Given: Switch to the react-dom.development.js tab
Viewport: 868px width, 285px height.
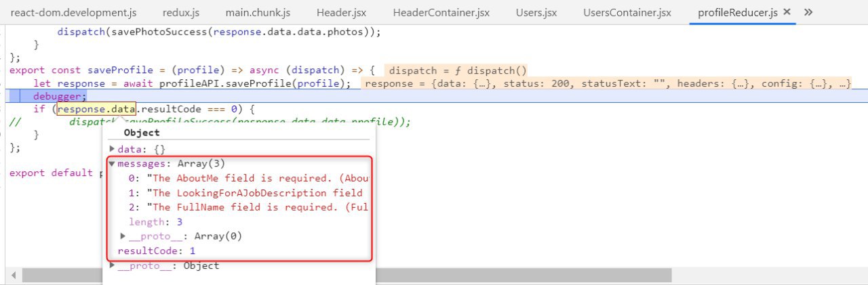Looking at the screenshot, I should point(74,12).
